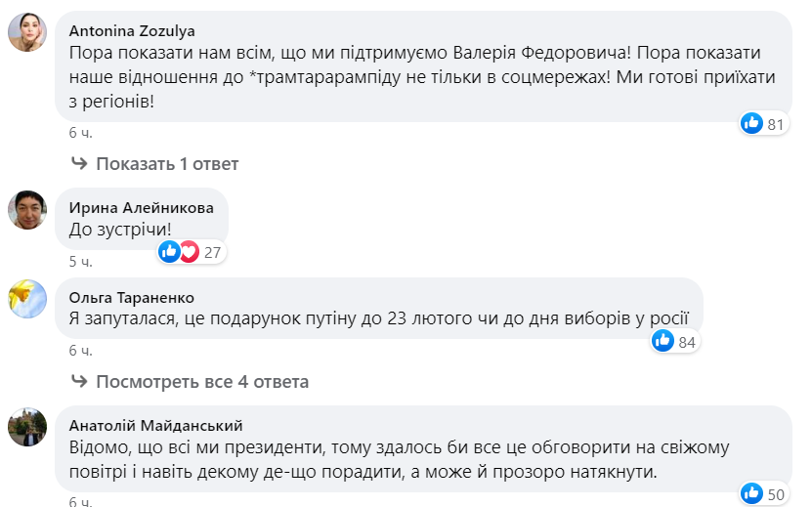The image size is (812, 507).
Task: Expand Показать 1 ответ under Antonina's comment
Action: coord(166,164)
